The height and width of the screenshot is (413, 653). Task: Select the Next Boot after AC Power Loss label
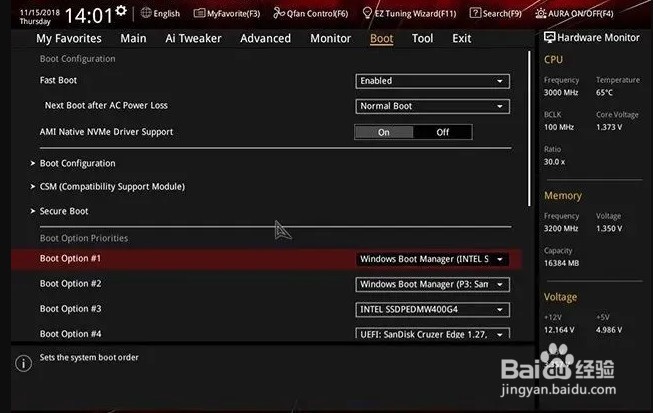tap(106, 105)
